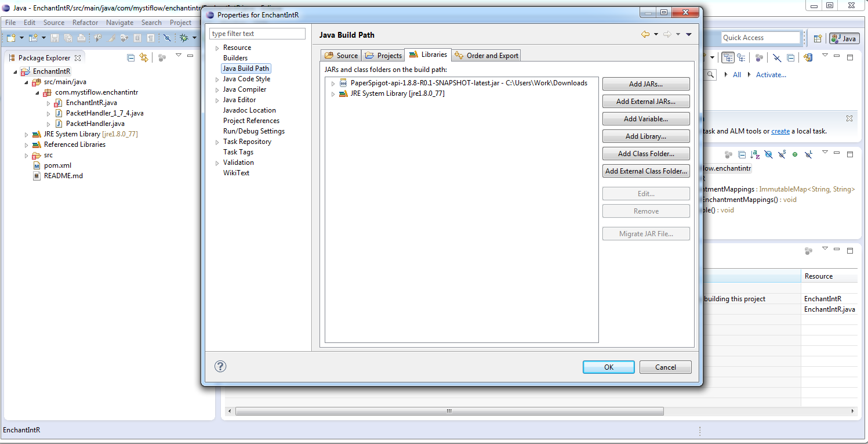868x444 pixels.
Task: Expand the PaperSpigot-api jar entry
Action: click(332, 82)
